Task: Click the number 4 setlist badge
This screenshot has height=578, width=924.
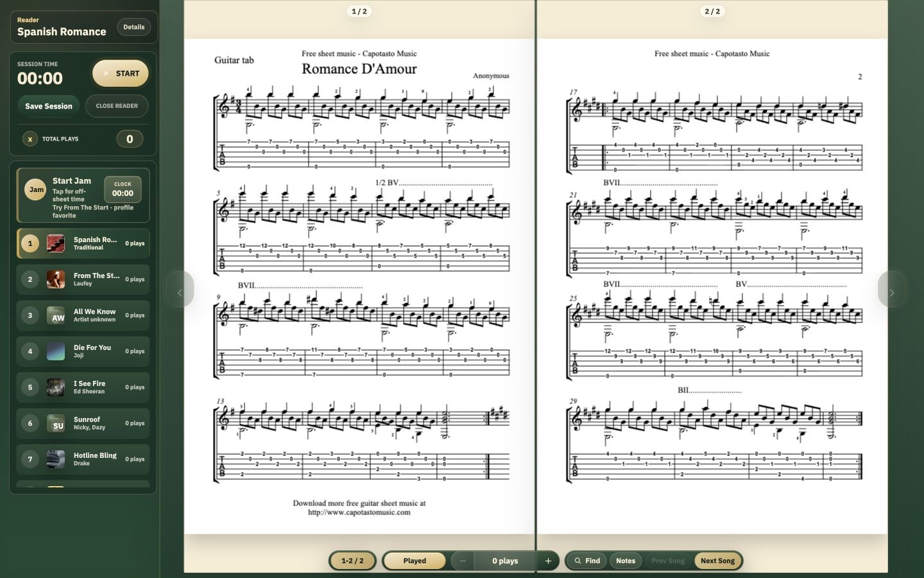Action: tap(30, 351)
